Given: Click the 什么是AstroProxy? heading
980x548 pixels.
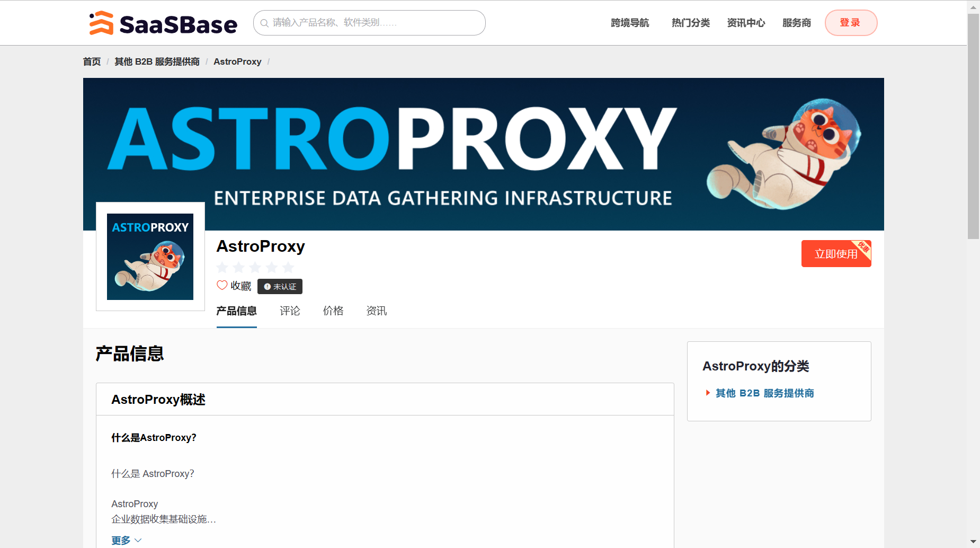Looking at the screenshot, I should coord(154,438).
